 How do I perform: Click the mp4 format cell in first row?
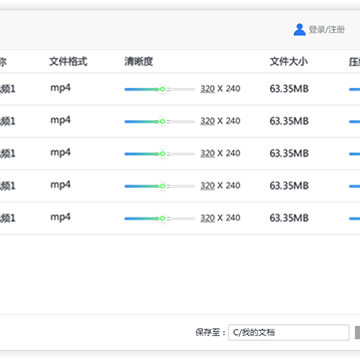click(x=61, y=88)
